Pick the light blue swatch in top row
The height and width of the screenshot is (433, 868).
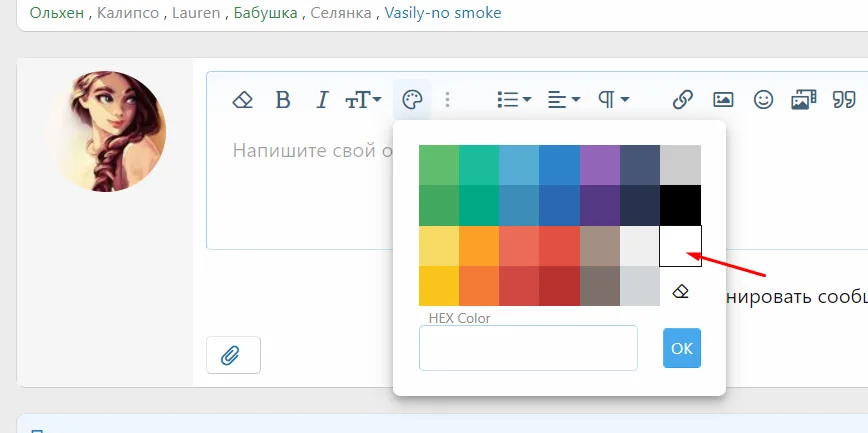click(x=519, y=165)
